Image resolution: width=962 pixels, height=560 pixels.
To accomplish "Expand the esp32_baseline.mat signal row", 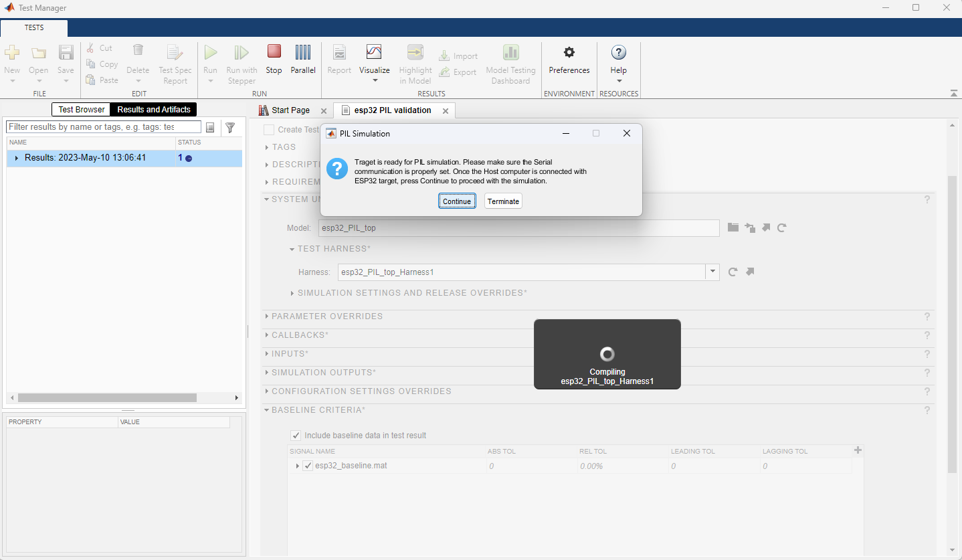I will (298, 466).
